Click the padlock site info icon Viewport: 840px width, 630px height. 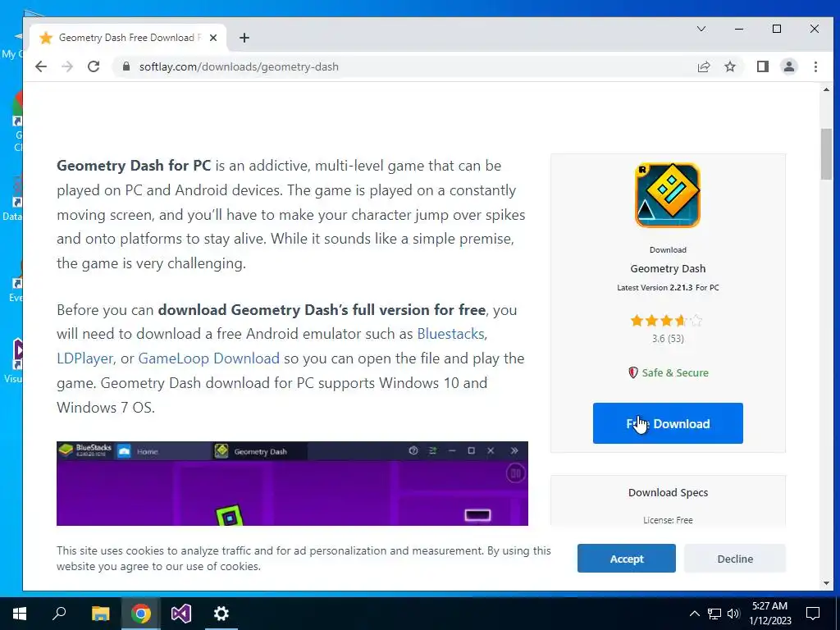tap(126, 66)
